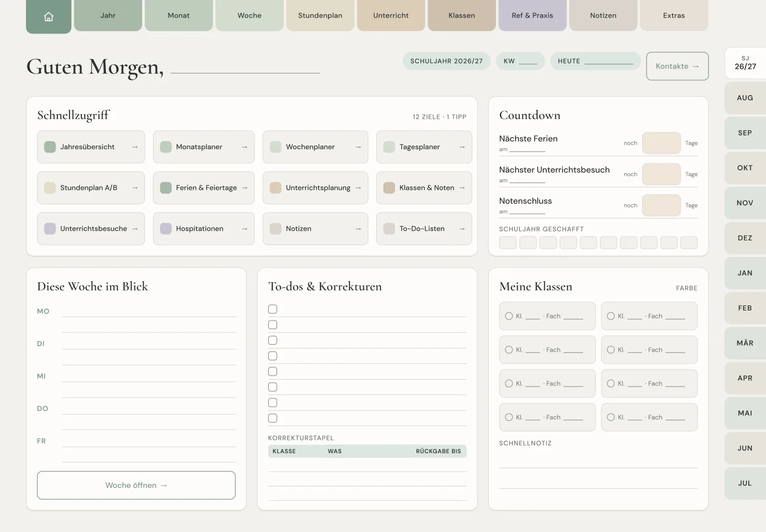766x532 pixels.
Task: Click the first Schuljahr geschafft progress box
Action: 507,243
